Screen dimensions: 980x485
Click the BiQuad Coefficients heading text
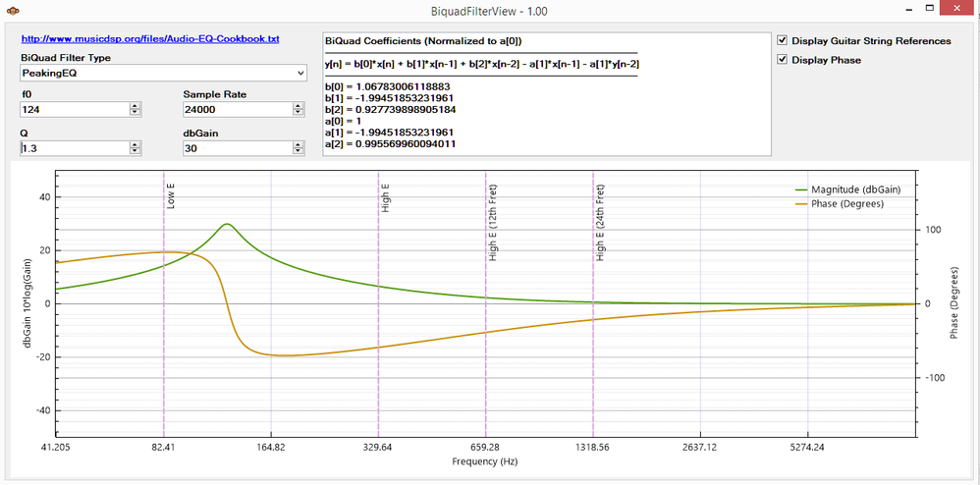(424, 40)
